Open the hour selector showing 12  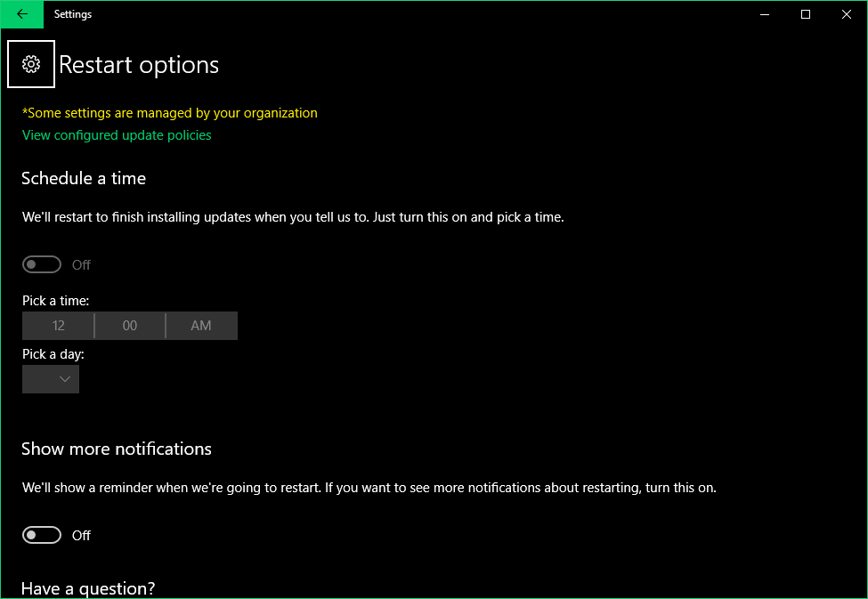[x=57, y=325]
